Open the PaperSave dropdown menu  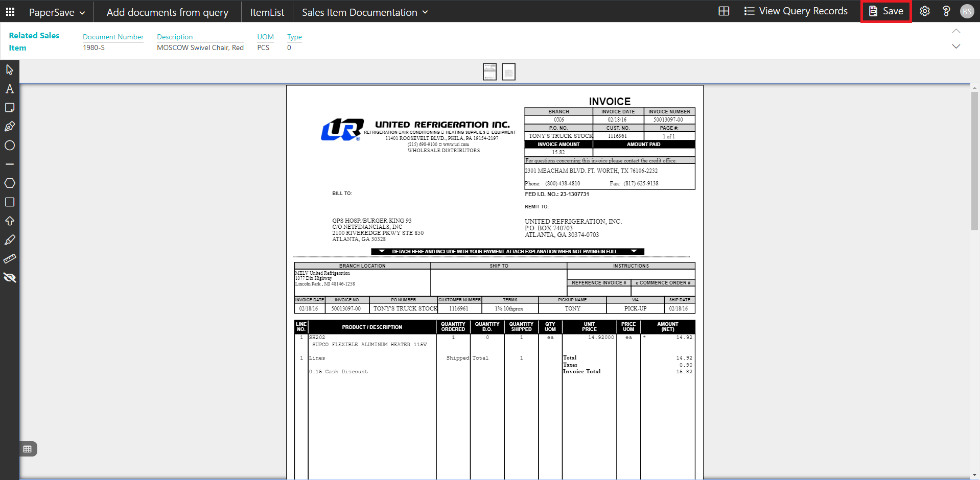57,12
